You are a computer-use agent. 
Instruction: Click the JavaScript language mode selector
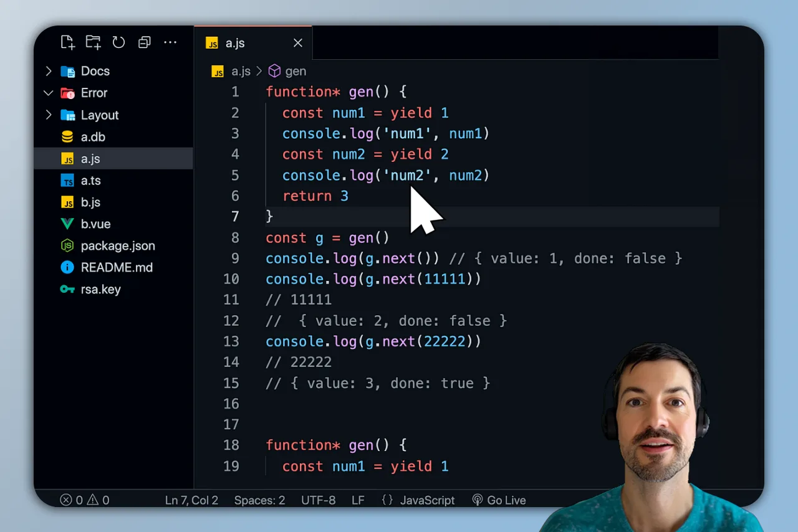coord(426,500)
